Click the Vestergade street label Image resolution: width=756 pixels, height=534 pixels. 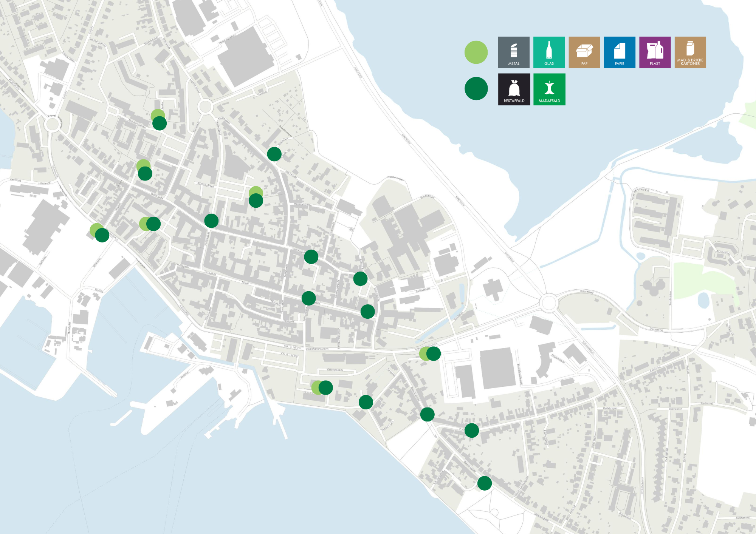pos(157,196)
